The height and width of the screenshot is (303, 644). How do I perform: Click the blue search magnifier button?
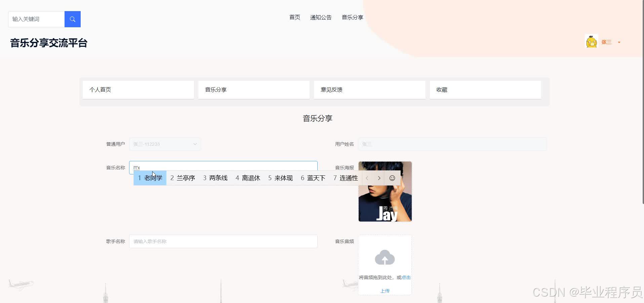pyautogui.click(x=73, y=19)
